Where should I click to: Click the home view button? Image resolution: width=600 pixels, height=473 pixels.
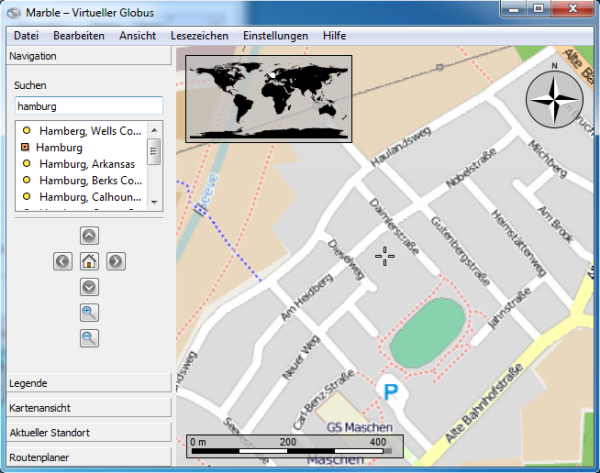point(89,261)
